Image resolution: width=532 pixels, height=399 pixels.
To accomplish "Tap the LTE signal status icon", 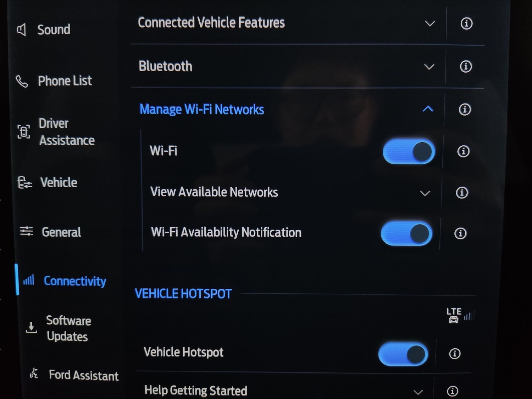I will coord(460,315).
